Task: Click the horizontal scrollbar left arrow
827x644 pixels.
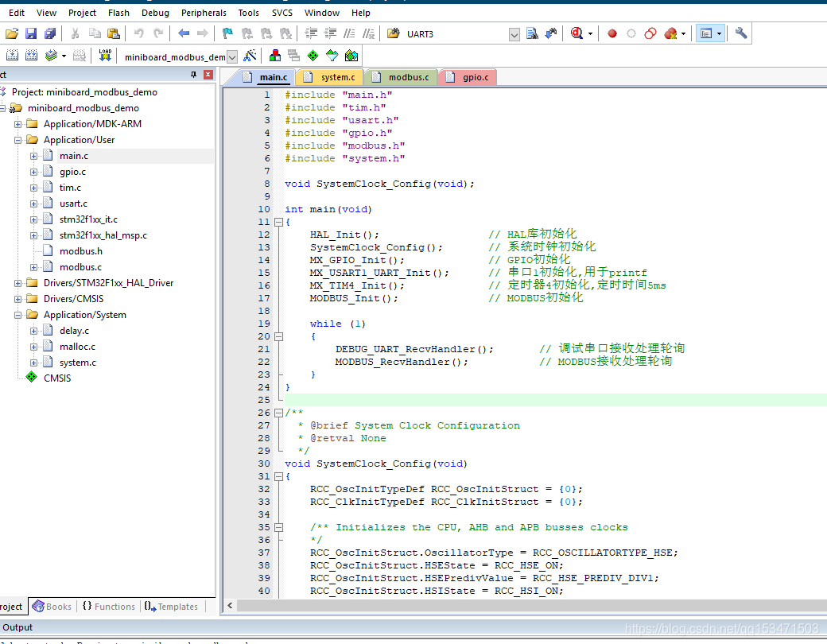Action: (x=230, y=606)
